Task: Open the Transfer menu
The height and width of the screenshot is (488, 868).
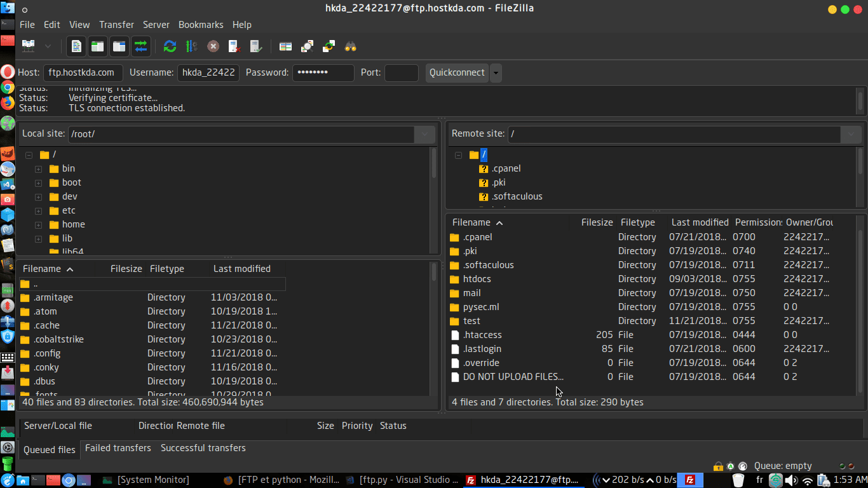Action: [116, 25]
